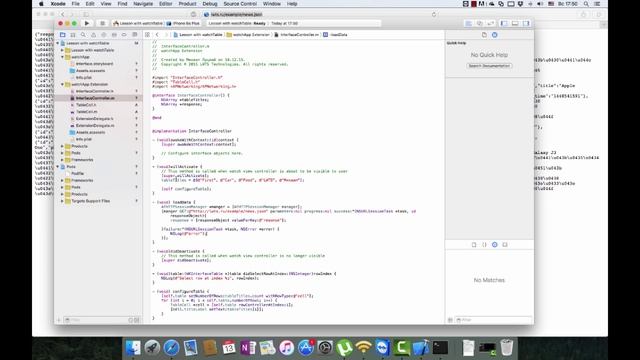
Task: Click Search Documentation button
Action: pos(489,66)
